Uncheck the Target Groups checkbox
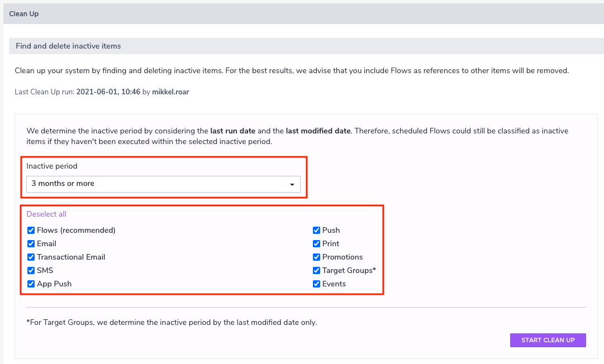The height and width of the screenshot is (364, 604). [317, 271]
